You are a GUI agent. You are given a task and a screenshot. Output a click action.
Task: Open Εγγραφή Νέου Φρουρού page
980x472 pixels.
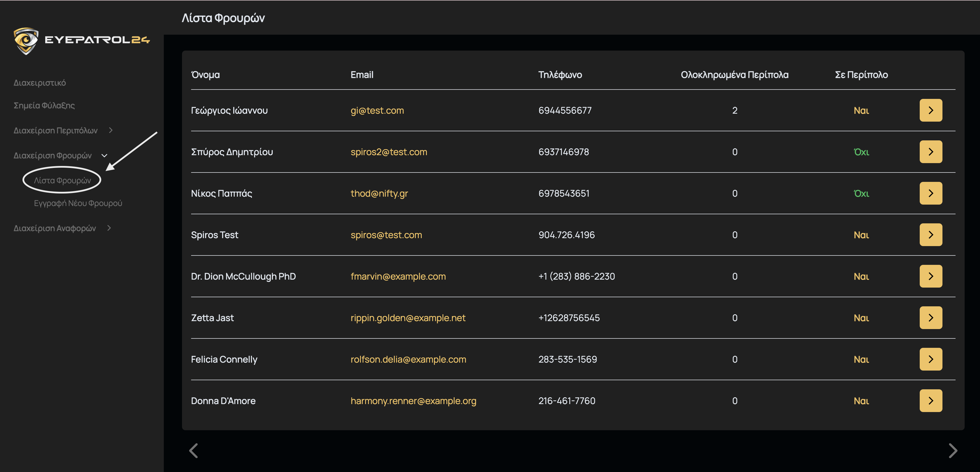click(78, 203)
